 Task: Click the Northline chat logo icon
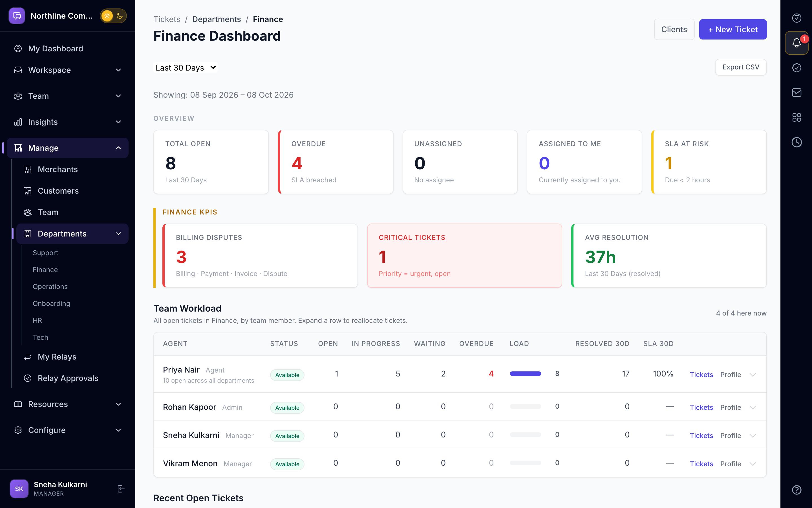[17, 16]
